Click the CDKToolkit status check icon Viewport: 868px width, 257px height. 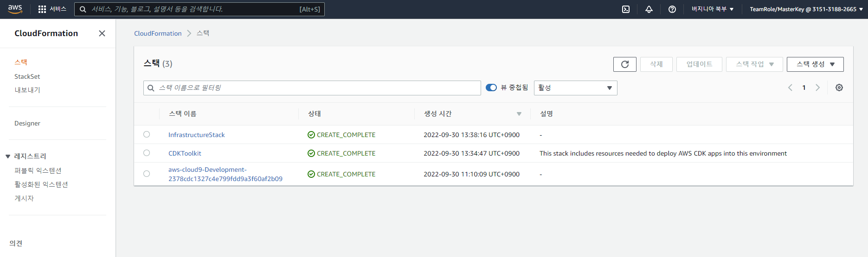pyautogui.click(x=311, y=153)
